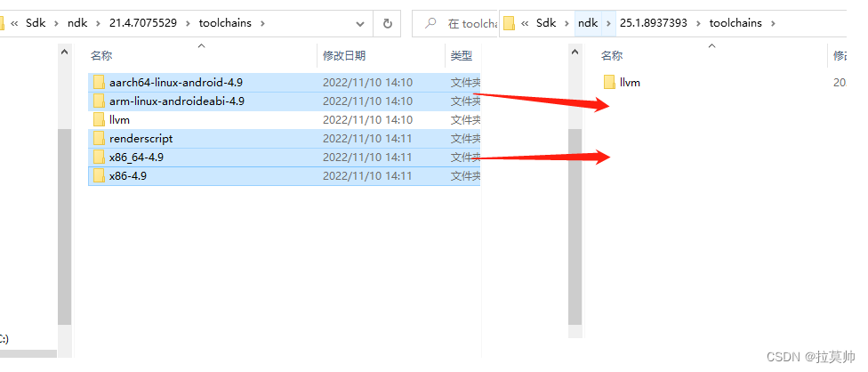Open the aarch64-linux-android-4.9 folder icon
The image size is (868, 372).
pyautogui.click(x=99, y=83)
